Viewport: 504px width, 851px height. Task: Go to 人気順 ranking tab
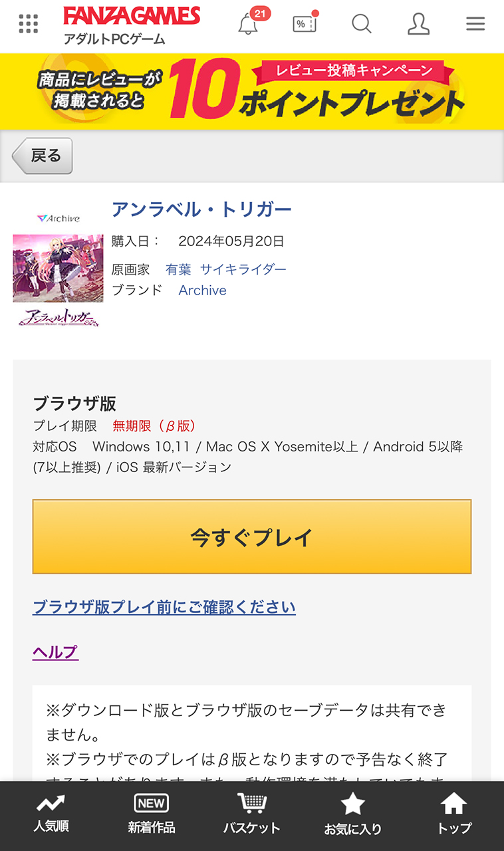click(x=51, y=814)
